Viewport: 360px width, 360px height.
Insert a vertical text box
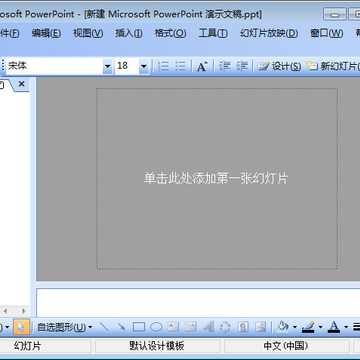[x=191, y=327]
